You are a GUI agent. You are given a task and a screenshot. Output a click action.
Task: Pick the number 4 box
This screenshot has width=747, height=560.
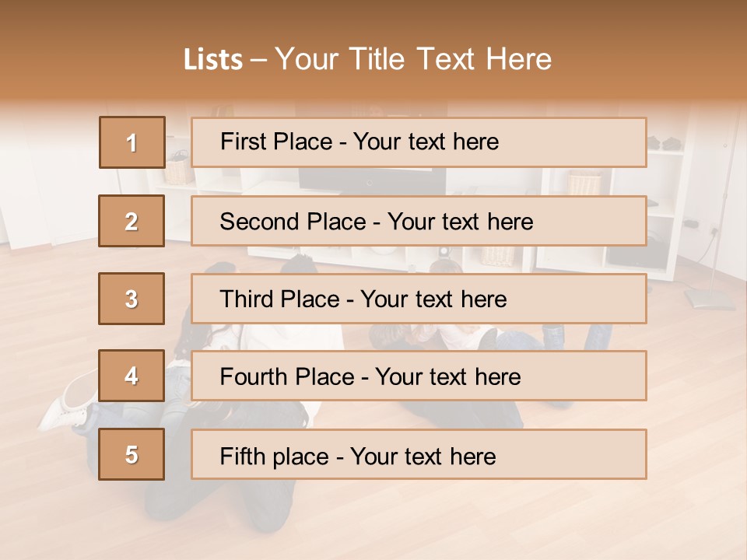tap(132, 376)
